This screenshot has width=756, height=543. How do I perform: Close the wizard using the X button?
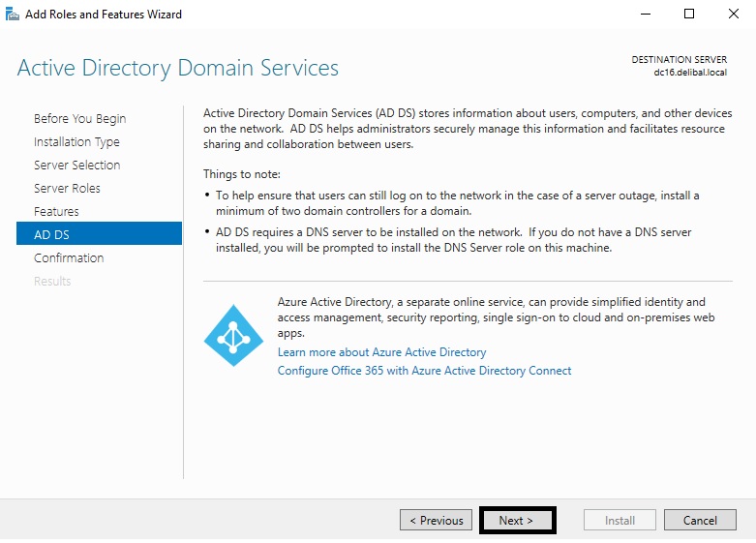[x=733, y=14]
